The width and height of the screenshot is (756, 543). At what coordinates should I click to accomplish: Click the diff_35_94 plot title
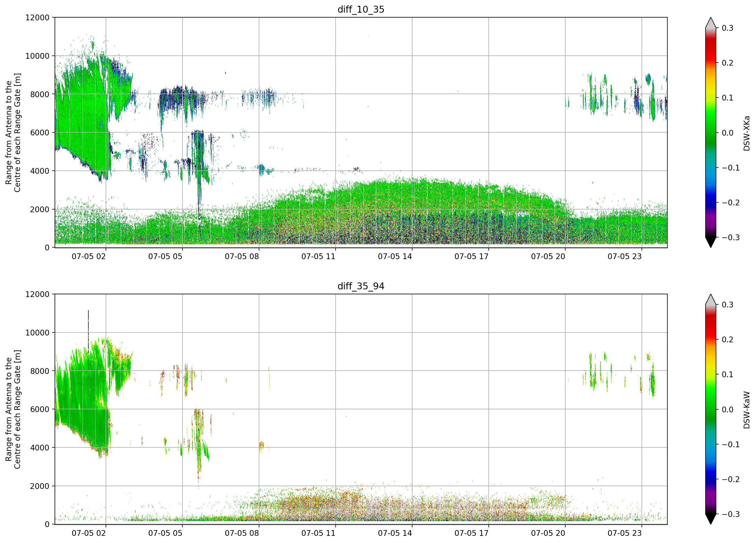[361, 286]
